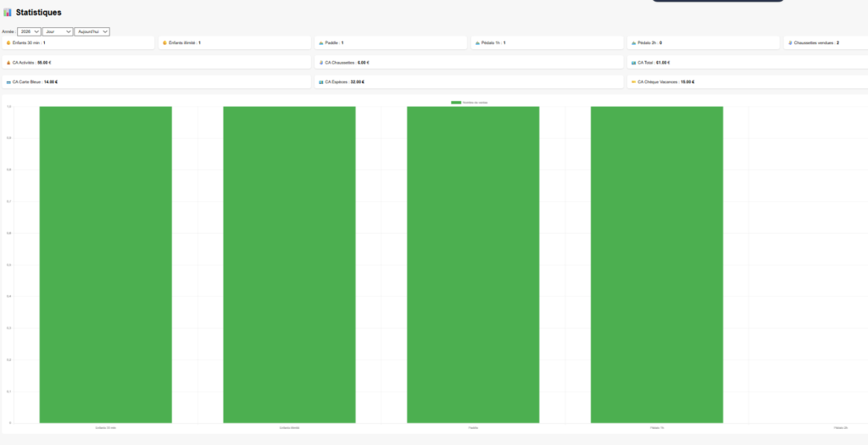
Task: Click the green legend color swatch
Action: [456, 103]
